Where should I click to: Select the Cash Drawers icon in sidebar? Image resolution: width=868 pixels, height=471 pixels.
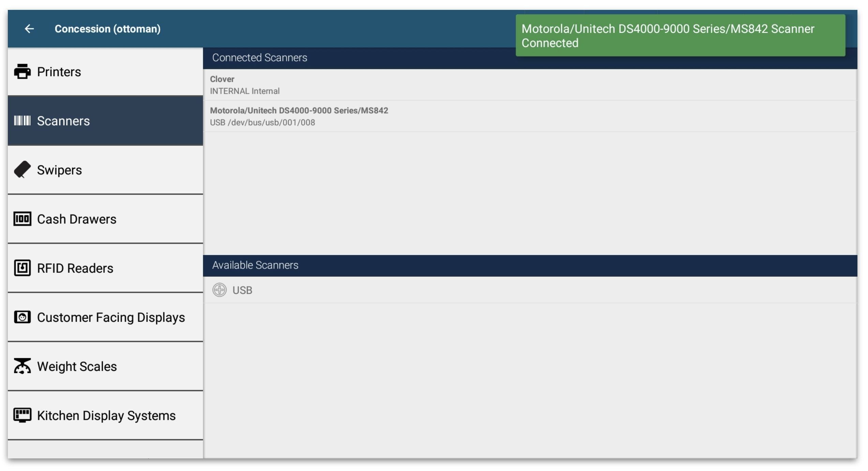[x=21, y=219]
